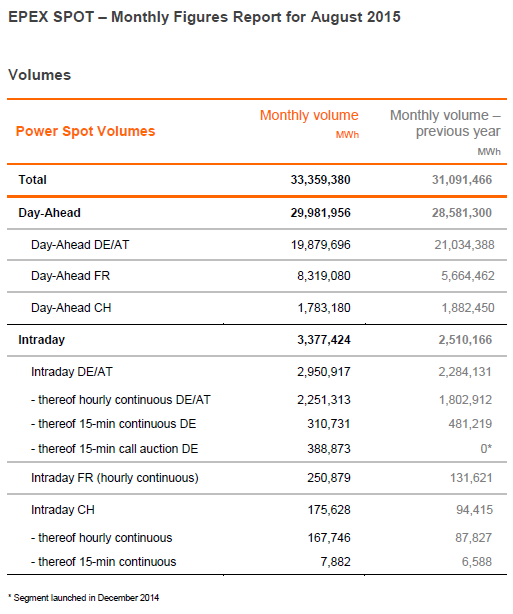Click the segment launched December 2014 footnote
The height and width of the screenshot is (614, 513).
(83, 598)
